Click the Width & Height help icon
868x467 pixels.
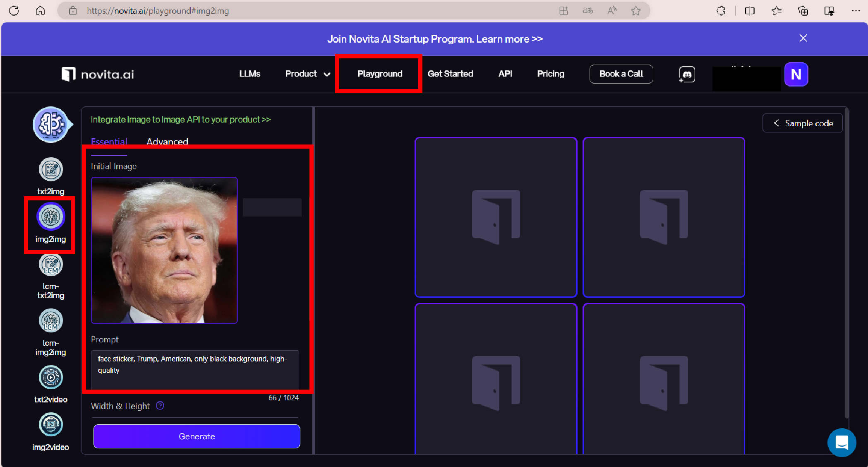pyautogui.click(x=160, y=406)
